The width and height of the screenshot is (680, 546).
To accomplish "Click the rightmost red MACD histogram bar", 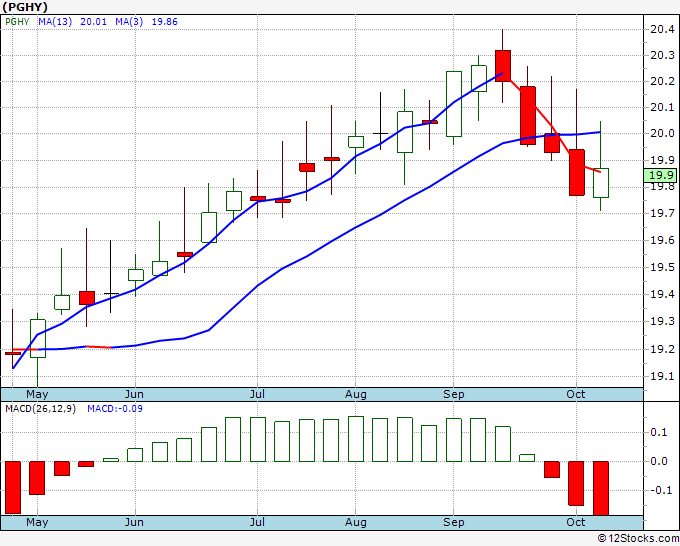I will pos(601,488).
